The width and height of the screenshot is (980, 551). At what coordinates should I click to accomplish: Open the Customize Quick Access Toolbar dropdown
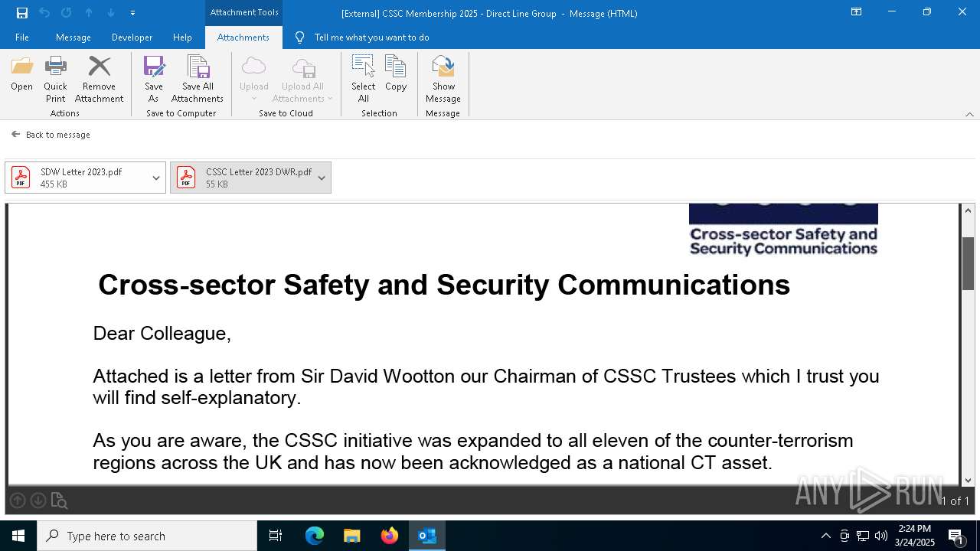132,13
